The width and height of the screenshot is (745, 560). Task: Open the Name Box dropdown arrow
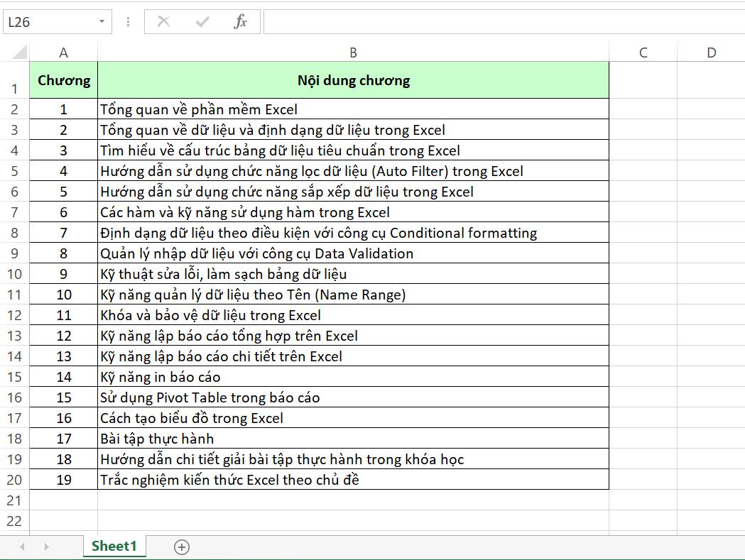pos(101,21)
